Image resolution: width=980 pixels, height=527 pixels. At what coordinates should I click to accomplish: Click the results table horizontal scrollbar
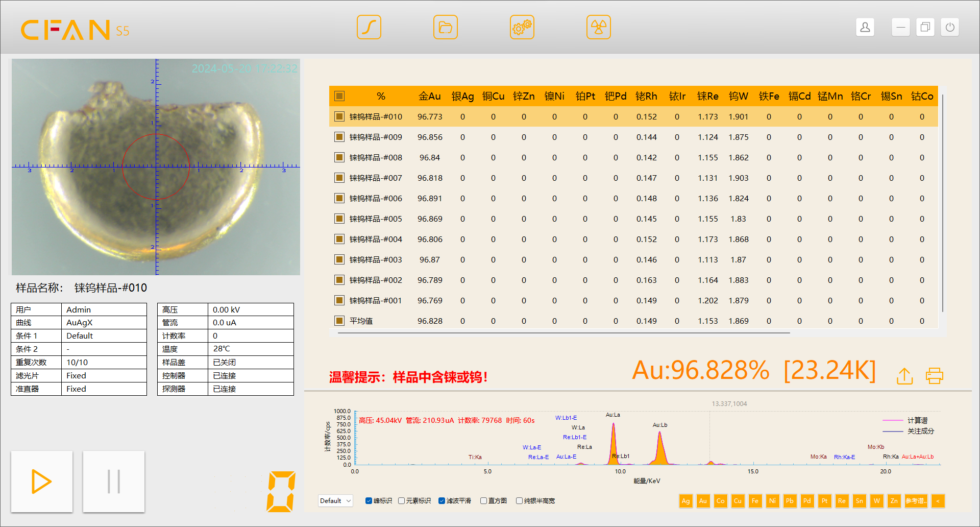click(x=563, y=332)
